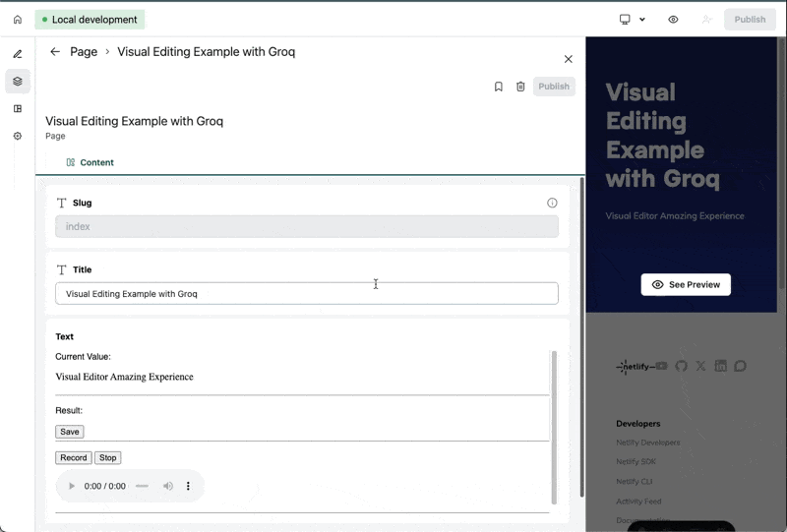Play the audio clip

[72, 486]
